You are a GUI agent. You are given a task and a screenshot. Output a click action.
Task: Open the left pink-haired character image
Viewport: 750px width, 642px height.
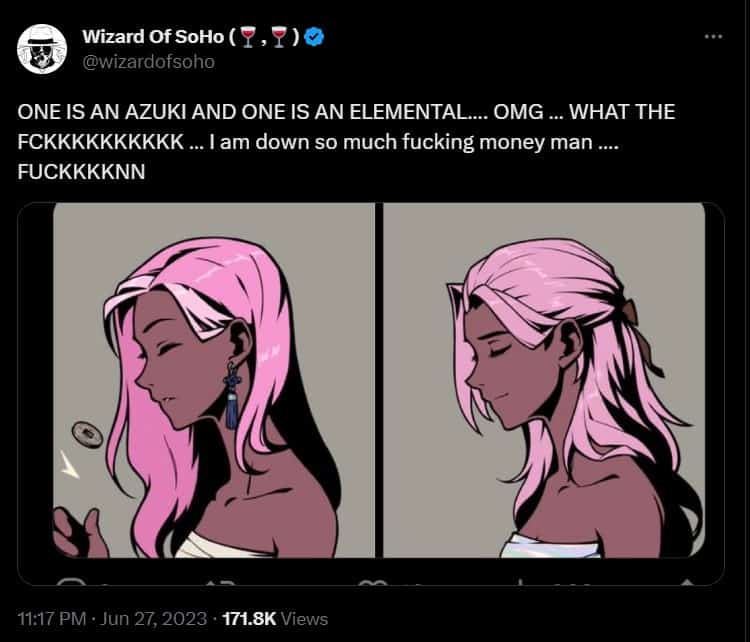point(214,380)
